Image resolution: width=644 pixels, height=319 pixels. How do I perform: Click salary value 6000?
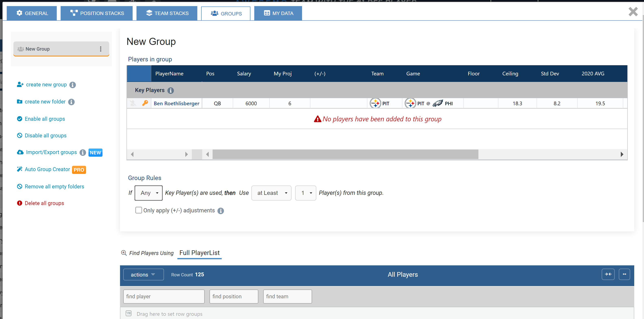pyautogui.click(x=251, y=103)
